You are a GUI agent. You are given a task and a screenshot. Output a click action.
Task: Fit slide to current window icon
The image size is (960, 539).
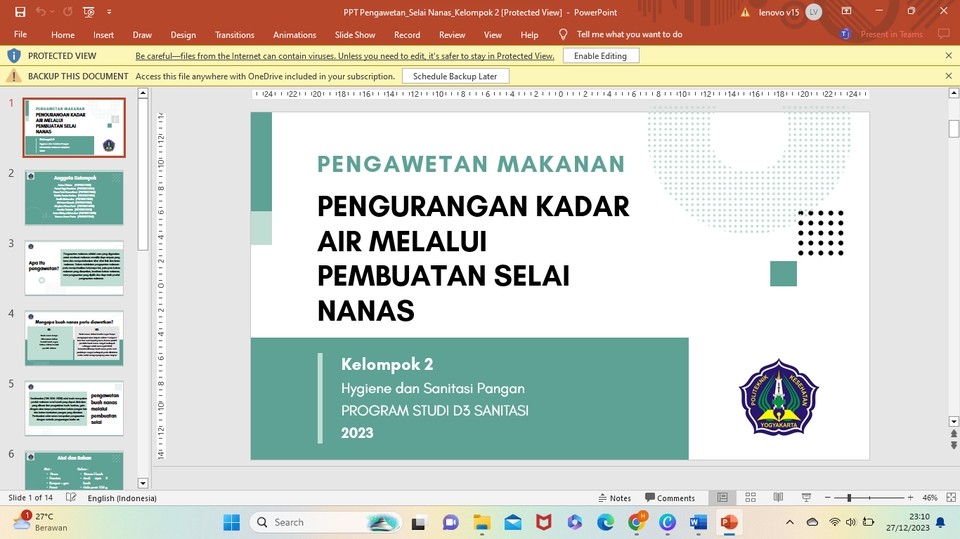(951, 497)
